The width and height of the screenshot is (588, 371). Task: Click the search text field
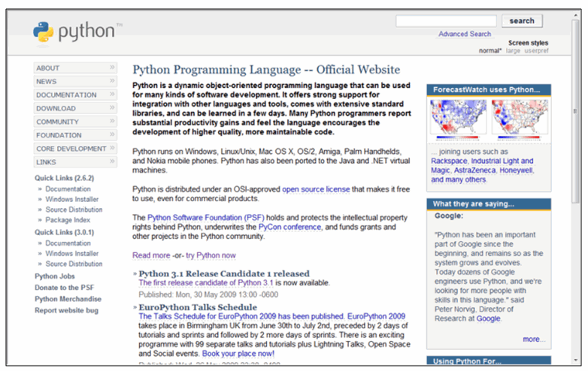446,21
